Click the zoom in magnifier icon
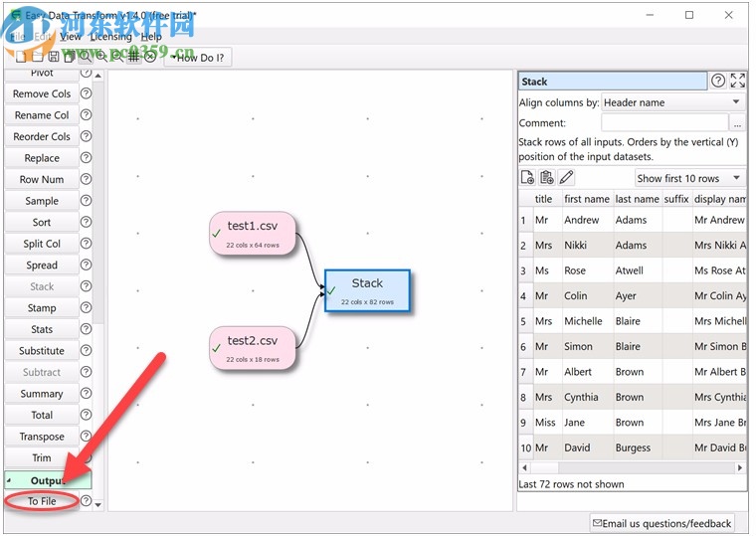Viewport: 756px width, 536px height. point(101,57)
